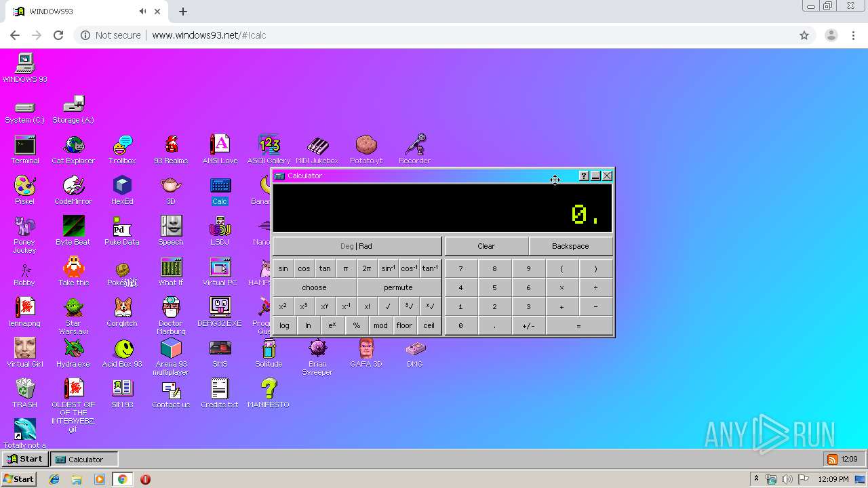This screenshot has height=488, width=868.
Task: Bookmark this page with the star
Action: click(x=804, y=35)
